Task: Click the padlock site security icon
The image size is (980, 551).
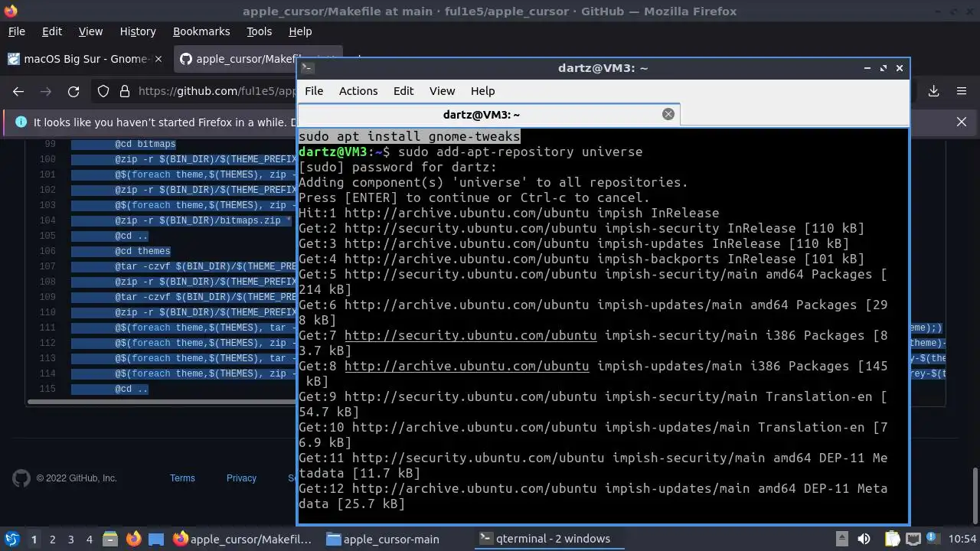Action: point(125,91)
